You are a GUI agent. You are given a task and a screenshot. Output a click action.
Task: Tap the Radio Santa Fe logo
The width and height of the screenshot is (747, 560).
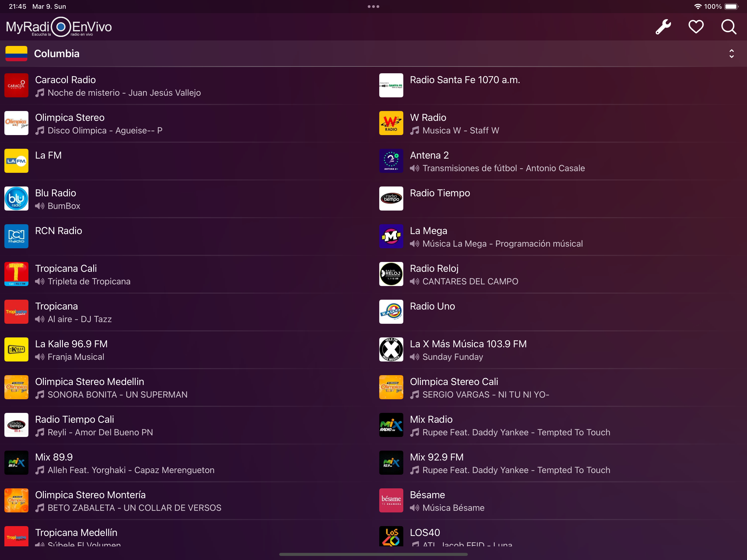tap(391, 86)
